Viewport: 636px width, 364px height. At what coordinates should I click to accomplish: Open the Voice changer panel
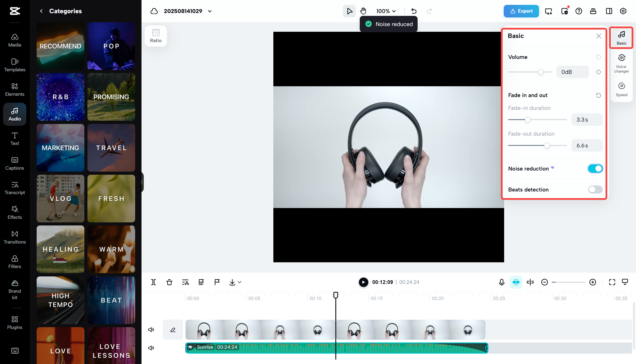621,63
